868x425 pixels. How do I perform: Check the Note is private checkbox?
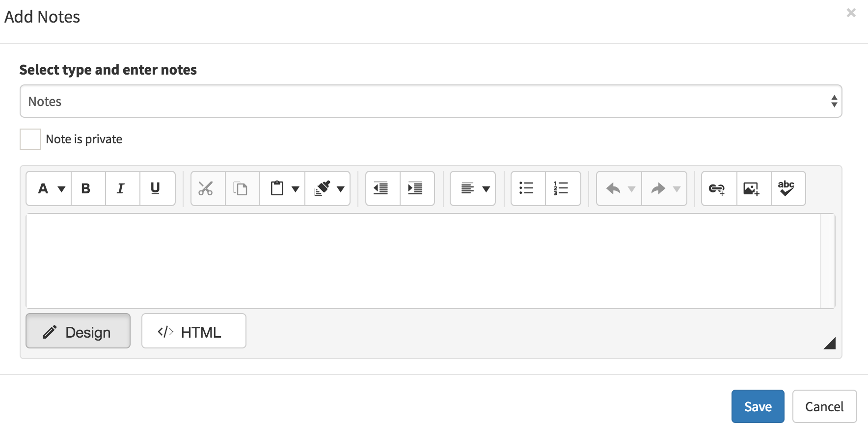pyautogui.click(x=30, y=139)
